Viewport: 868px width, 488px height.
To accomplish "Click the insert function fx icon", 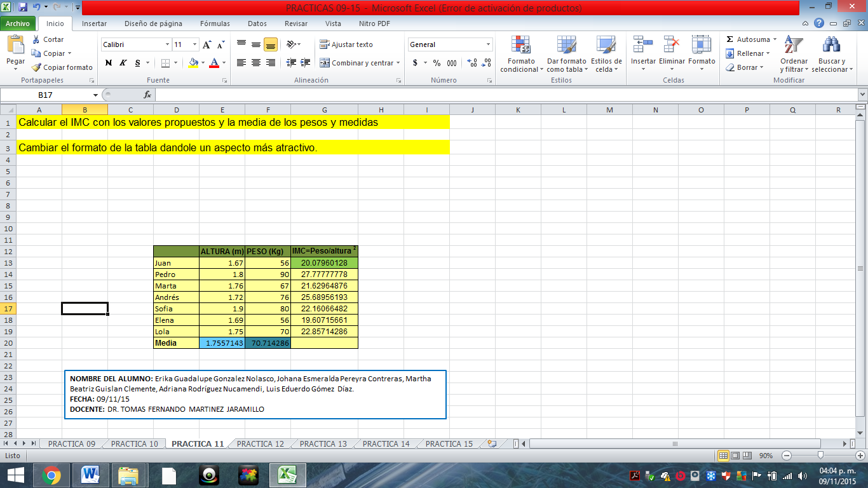I will [147, 95].
